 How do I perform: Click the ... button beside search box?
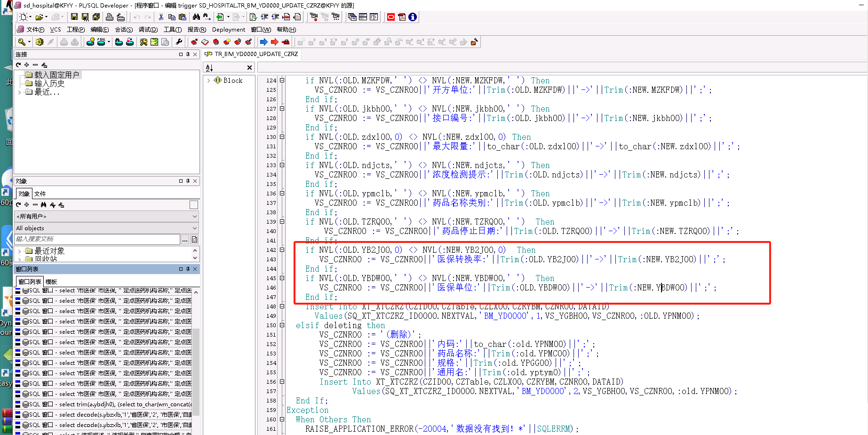coord(185,240)
